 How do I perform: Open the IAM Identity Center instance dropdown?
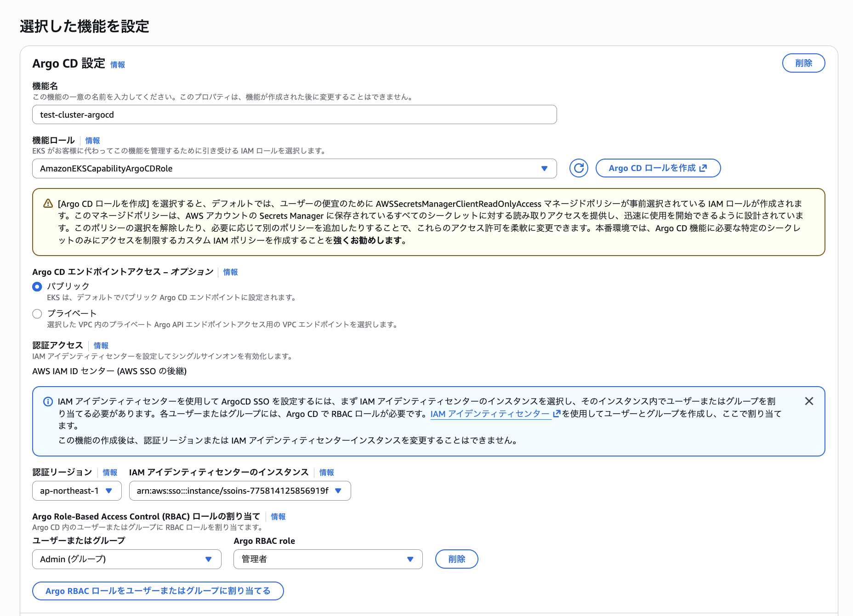click(x=239, y=491)
